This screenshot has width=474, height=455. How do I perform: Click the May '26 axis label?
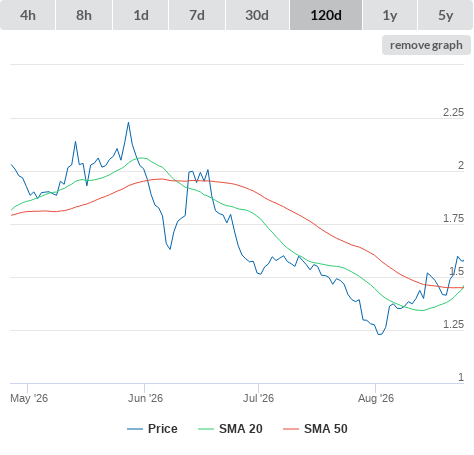pyautogui.click(x=29, y=398)
